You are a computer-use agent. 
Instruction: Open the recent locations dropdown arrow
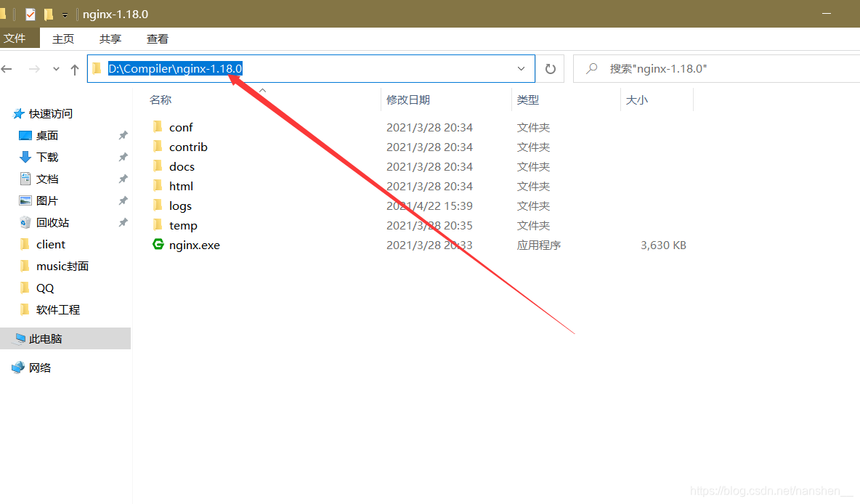56,69
